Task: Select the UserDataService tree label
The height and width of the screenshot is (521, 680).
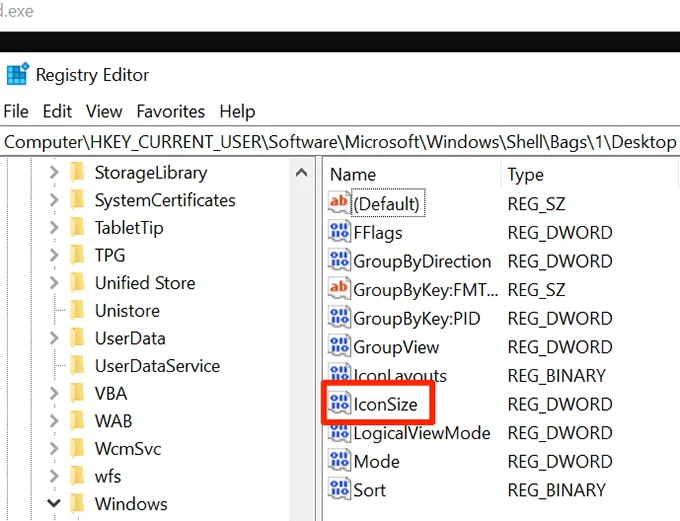Action: tap(157, 366)
